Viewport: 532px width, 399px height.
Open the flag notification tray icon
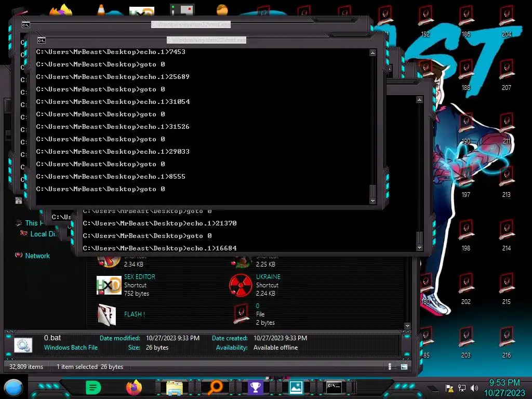coord(449,388)
